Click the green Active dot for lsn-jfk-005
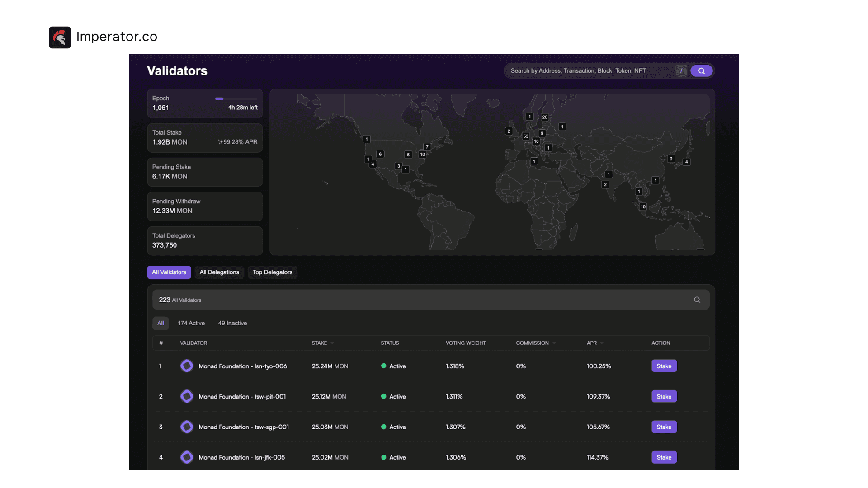868x488 pixels. tap(384, 457)
